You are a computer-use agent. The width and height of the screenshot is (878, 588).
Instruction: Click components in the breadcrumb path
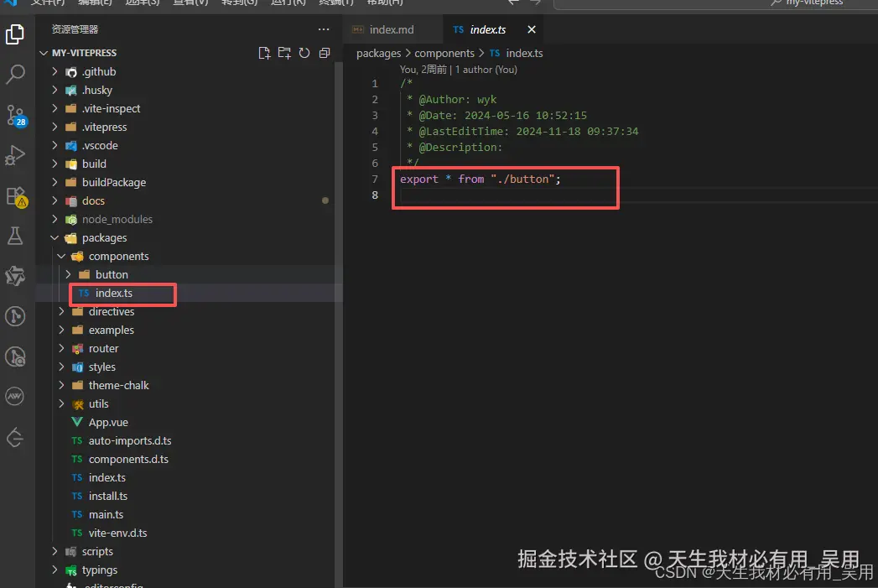coord(444,53)
